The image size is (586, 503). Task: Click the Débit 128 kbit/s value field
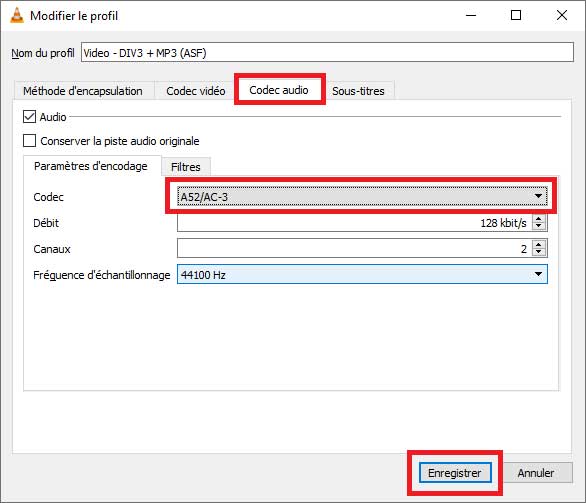click(355, 223)
